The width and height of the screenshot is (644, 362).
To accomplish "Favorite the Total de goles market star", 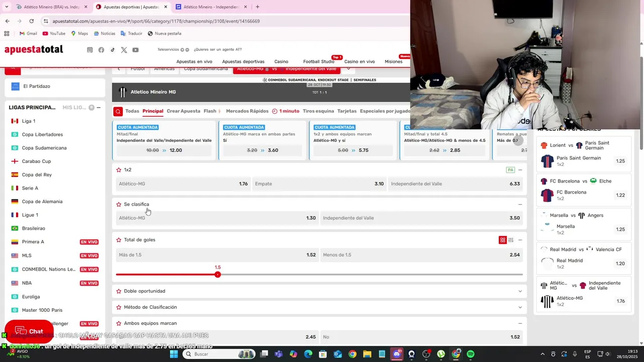I will point(119,240).
